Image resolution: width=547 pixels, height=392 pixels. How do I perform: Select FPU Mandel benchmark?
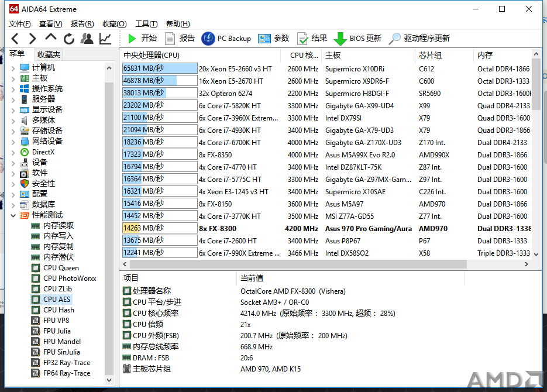(x=62, y=342)
